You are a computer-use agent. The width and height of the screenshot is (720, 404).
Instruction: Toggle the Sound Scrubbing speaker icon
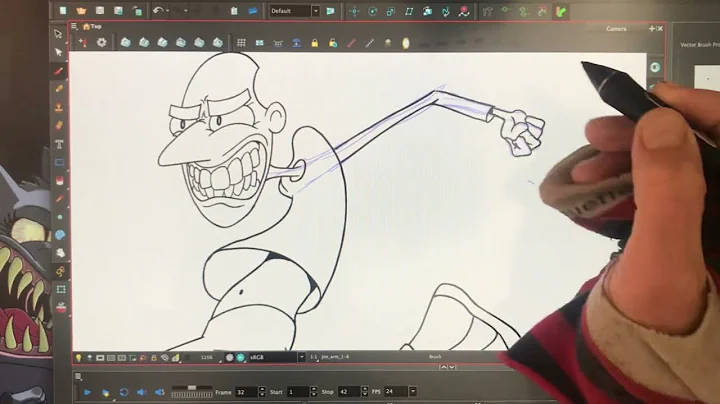[160, 392]
